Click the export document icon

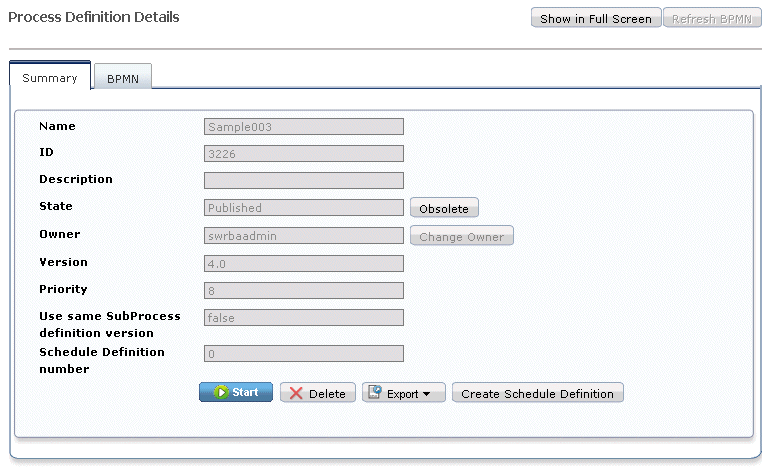pos(375,392)
